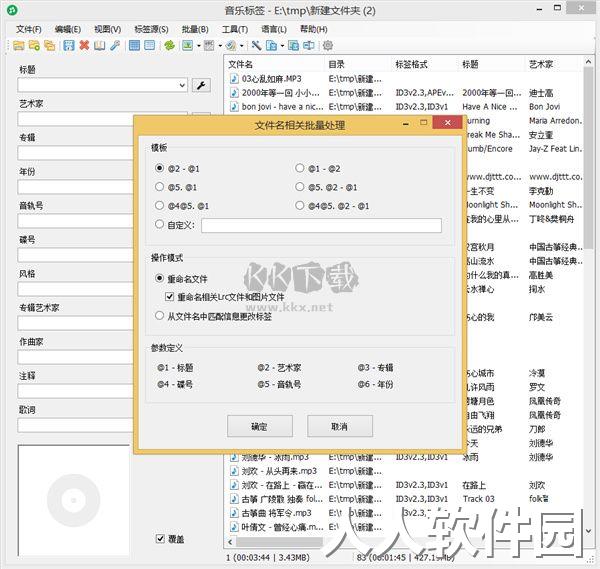The height and width of the screenshot is (569, 600).
Task: Select template radio @5. @1
Action: (160, 187)
